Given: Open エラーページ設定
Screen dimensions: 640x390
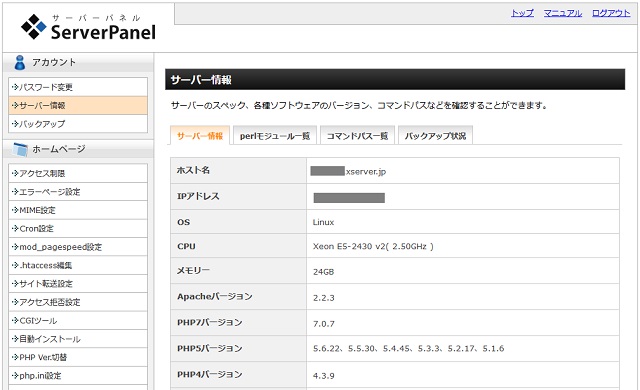Looking at the screenshot, I should pos(78,192).
